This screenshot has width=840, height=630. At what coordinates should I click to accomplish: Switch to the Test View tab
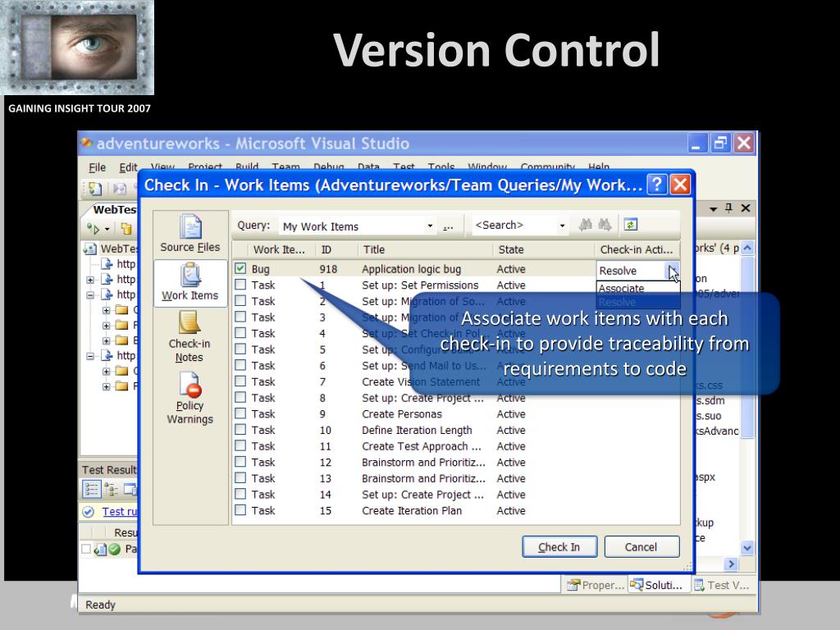pyautogui.click(x=722, y=585)
